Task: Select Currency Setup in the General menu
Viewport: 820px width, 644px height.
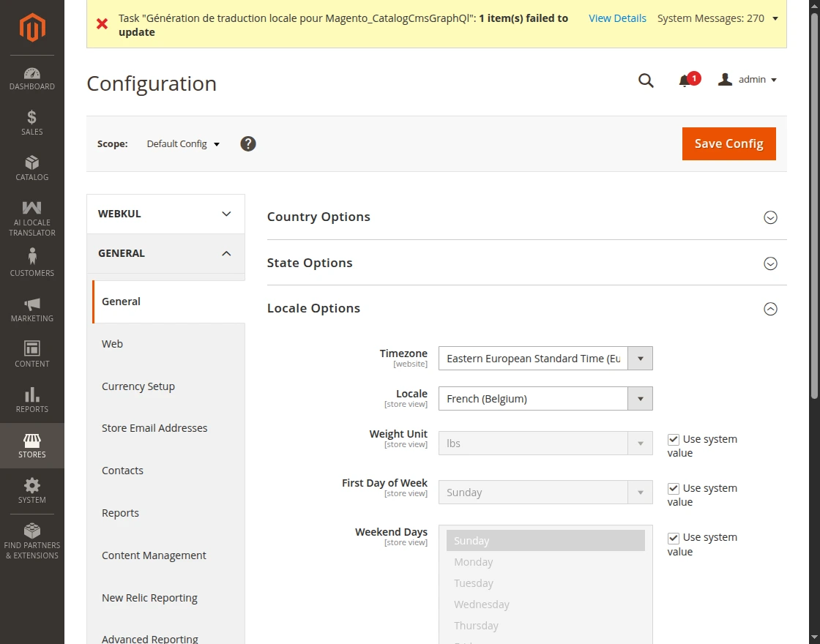Action: coord(138,386)
